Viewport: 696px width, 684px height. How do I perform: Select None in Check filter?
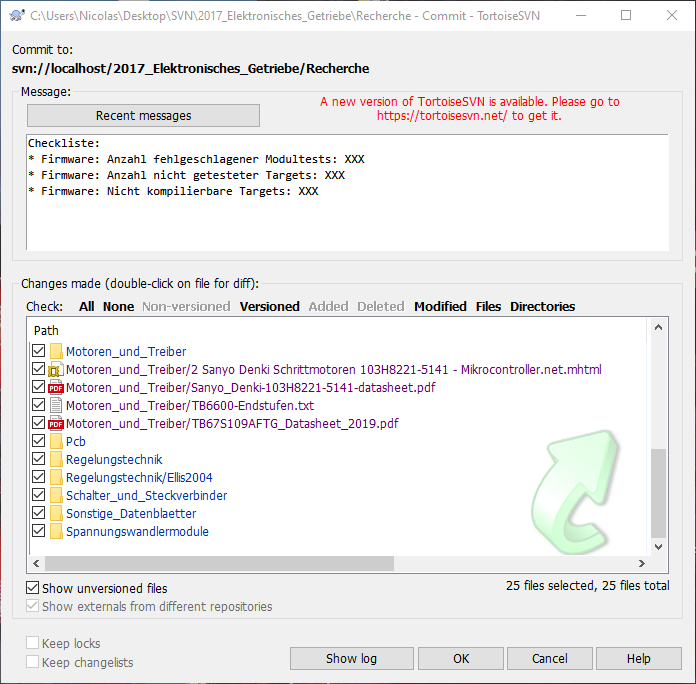pyautogui.click(x=118, y=306)
